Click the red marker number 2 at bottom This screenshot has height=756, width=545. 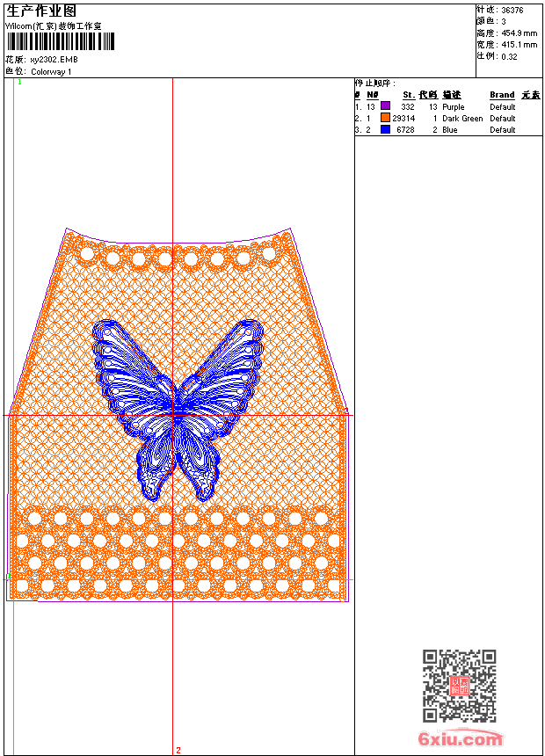click(x=178, y=750)
